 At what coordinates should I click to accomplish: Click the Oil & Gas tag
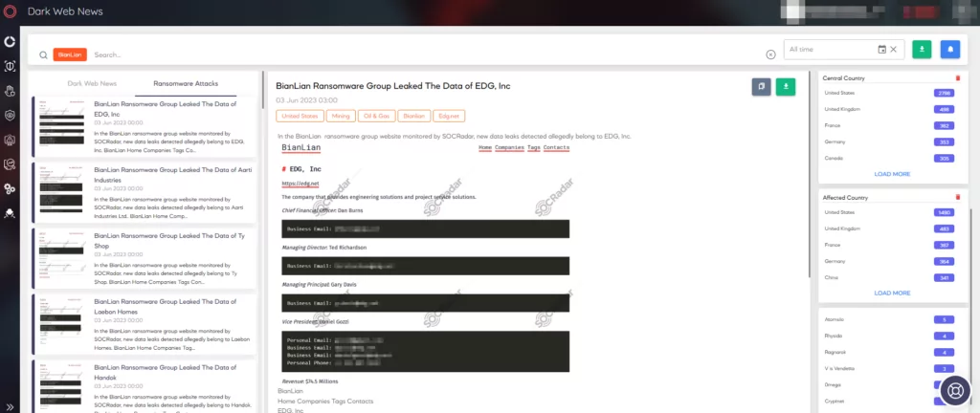377,116
